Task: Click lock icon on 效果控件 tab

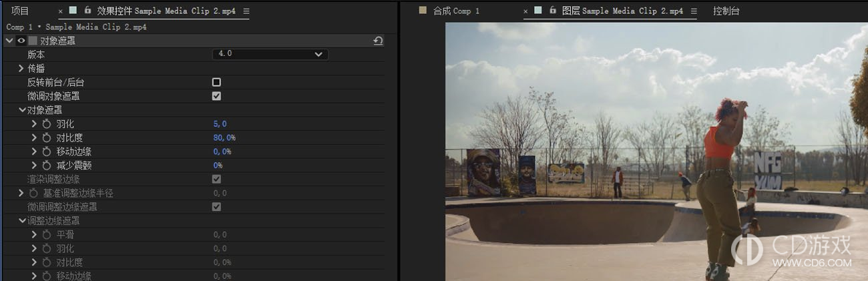Action: [x=87, y=11]
